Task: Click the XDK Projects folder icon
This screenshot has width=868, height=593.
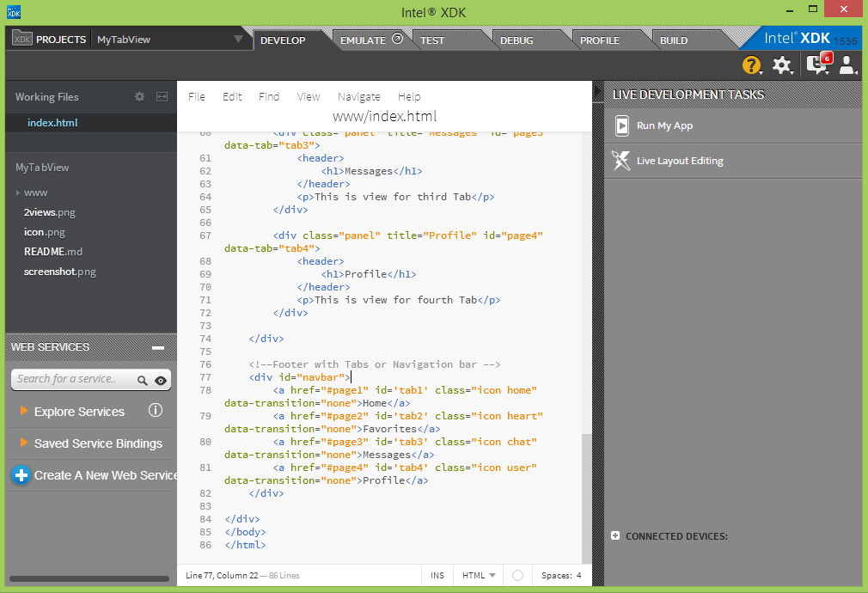Action: pos(21,38)
